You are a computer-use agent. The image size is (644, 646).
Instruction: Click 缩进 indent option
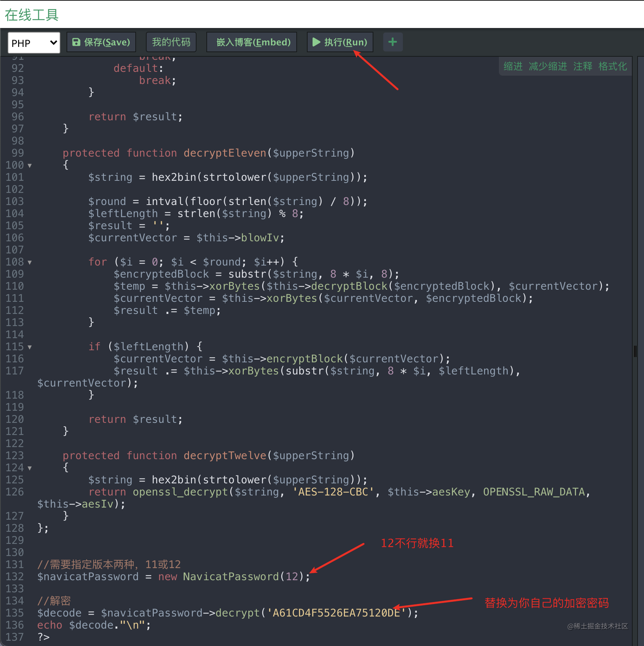click(513, 67)
